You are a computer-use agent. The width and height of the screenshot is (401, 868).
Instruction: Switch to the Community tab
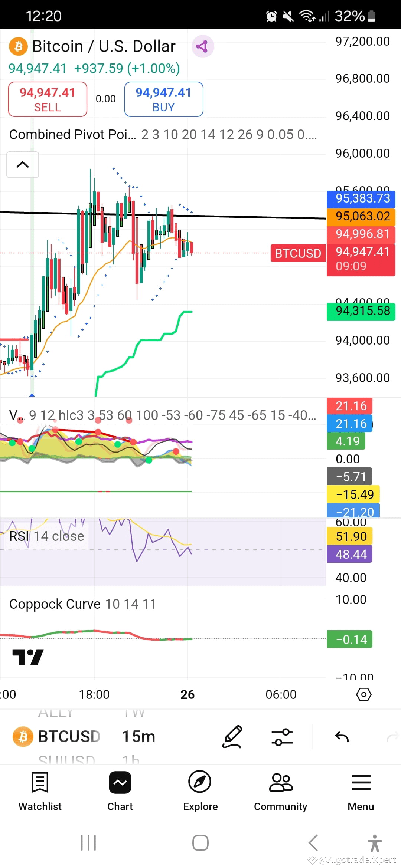point(281,792)
